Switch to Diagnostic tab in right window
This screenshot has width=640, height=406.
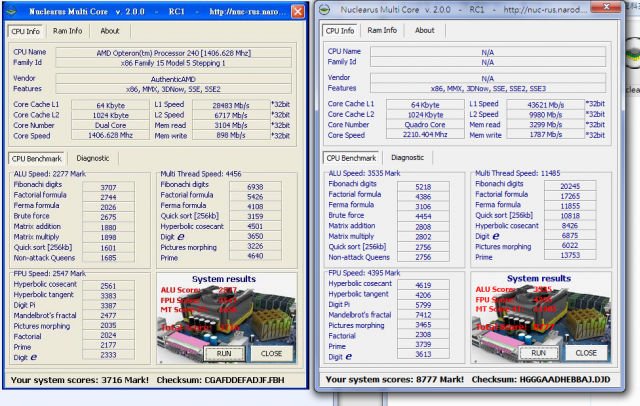[x=407, y=158]
